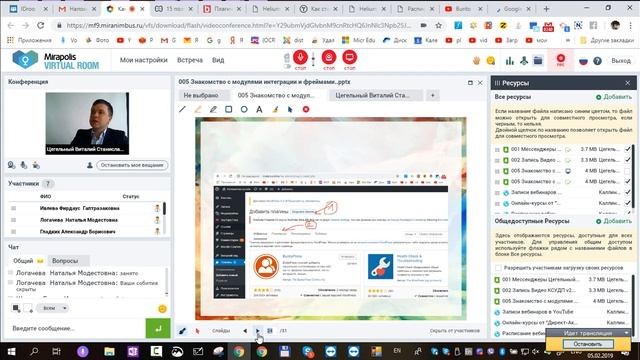The width and height of the screenshot is (640, 360).
Task: Select participant Логачева Наталья Модестовна checkbox
Action: [x=13, y=220]
